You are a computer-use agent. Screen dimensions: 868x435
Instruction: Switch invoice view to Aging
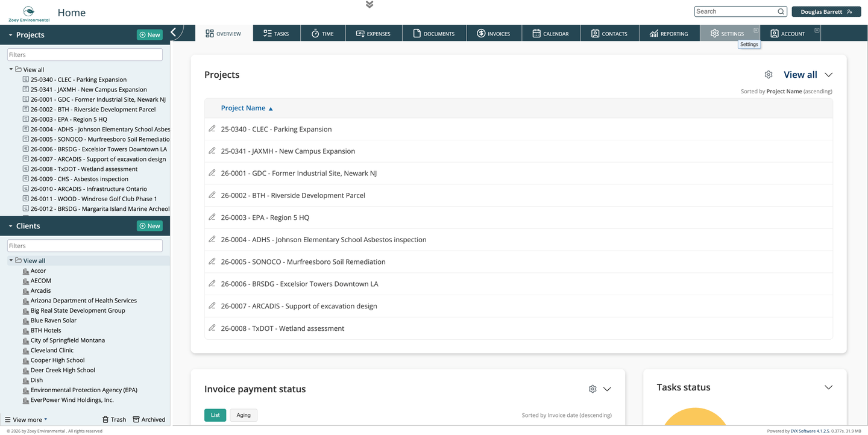(244, 415)
